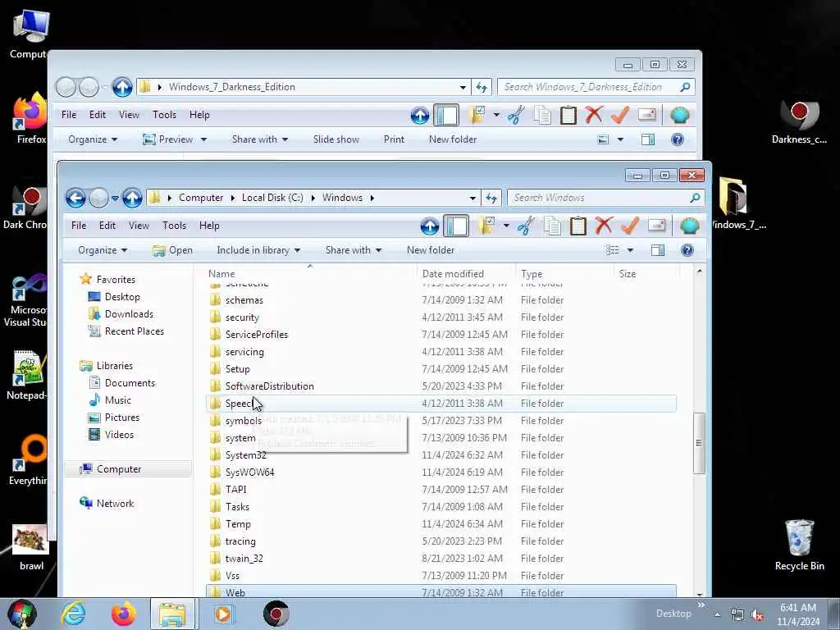The height and width of the screenshot is (630, 840).
Task: Click New folder in the Windows folder window
Action: 430,250
